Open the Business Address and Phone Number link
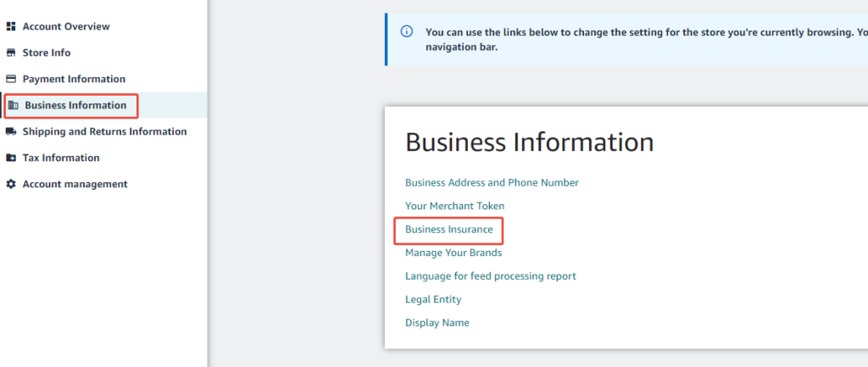The height and width of the screenshot is (367, 868). tap(492, 182)
